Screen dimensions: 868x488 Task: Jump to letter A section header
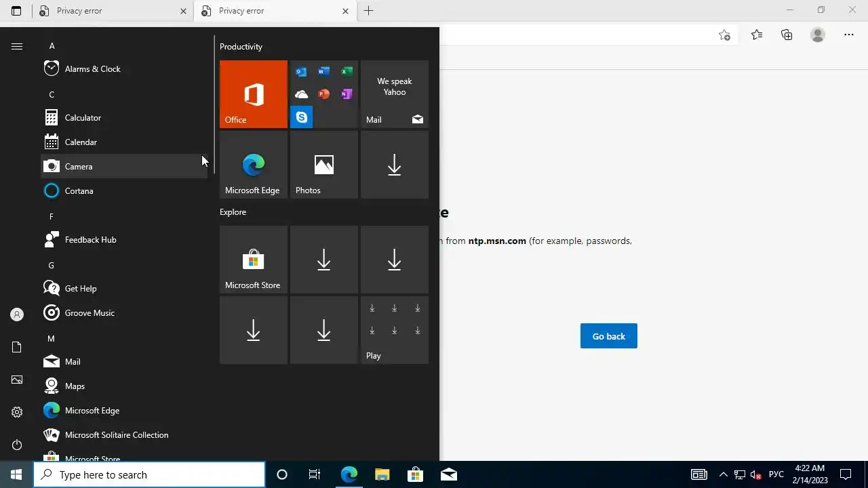(x=52, y=46)
